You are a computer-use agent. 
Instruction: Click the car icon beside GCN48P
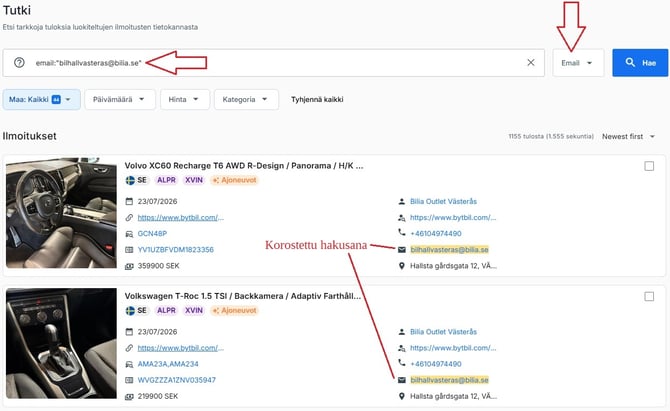click(x=129, y=234)
